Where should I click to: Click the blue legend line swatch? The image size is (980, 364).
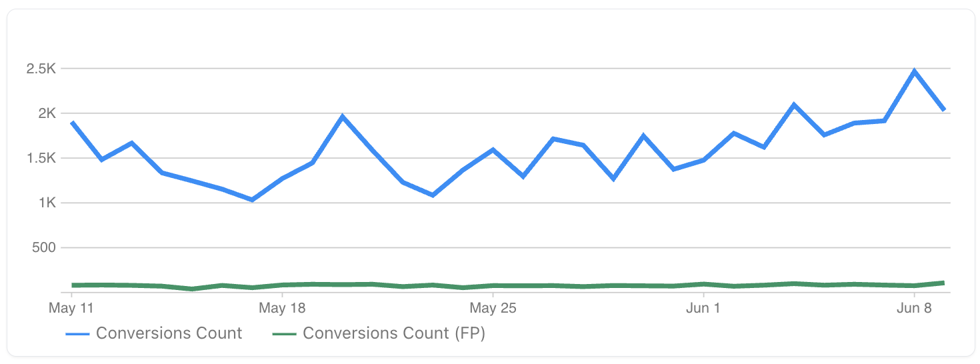click(77, 333)
